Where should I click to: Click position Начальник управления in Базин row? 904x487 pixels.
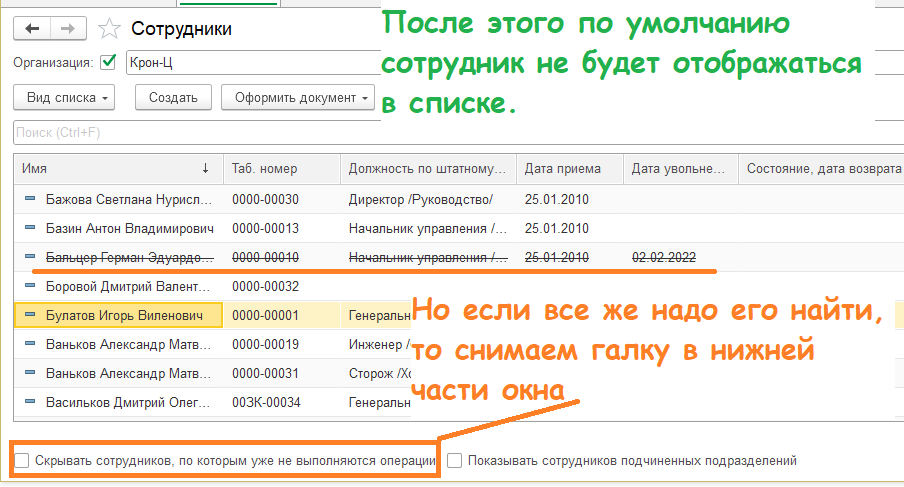pyautogui.click(x=428, y=228)
